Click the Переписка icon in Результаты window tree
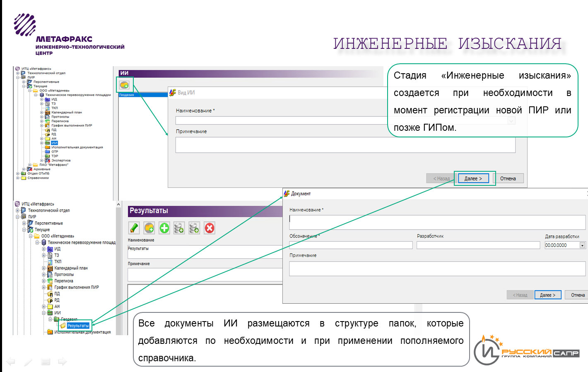The image size is (588, 372). point(50,281)
